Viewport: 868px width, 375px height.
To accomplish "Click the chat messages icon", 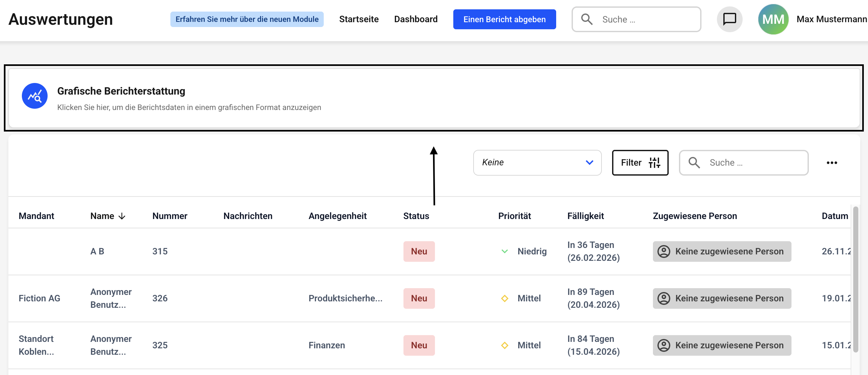I will 729,19.
